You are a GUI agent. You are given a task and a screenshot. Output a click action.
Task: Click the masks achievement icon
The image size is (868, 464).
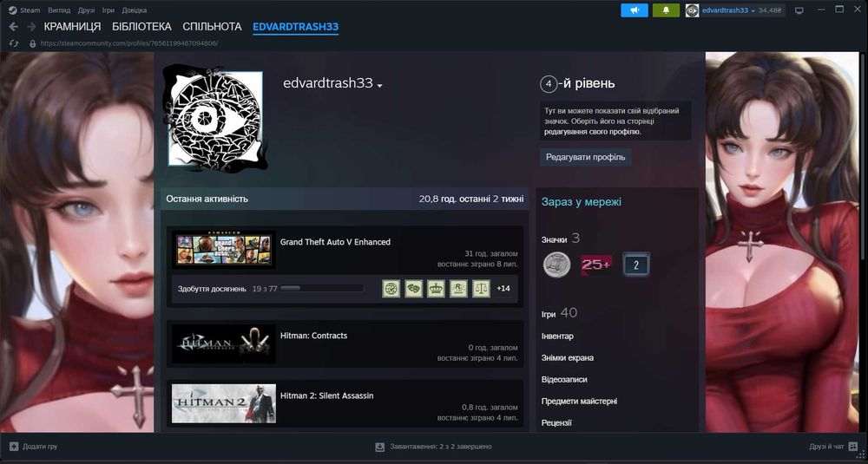413,288
